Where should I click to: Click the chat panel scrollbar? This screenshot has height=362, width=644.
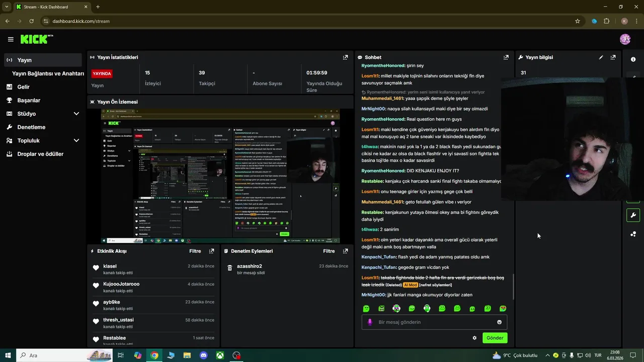(x=513, y=287)
